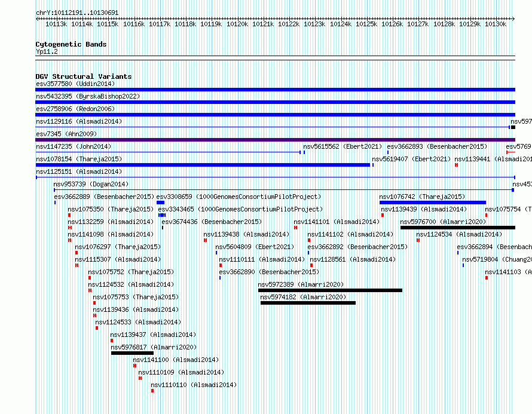Click nsv1075753 (Thareja2015) label
The width and height of the screenshot is (532, 414).
(x=136, y=297)
